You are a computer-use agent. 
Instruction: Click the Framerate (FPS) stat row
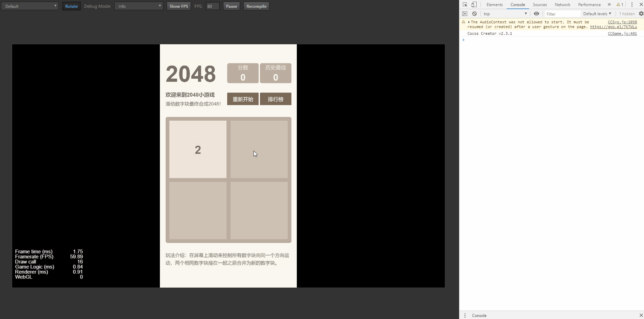click(49, 256)
